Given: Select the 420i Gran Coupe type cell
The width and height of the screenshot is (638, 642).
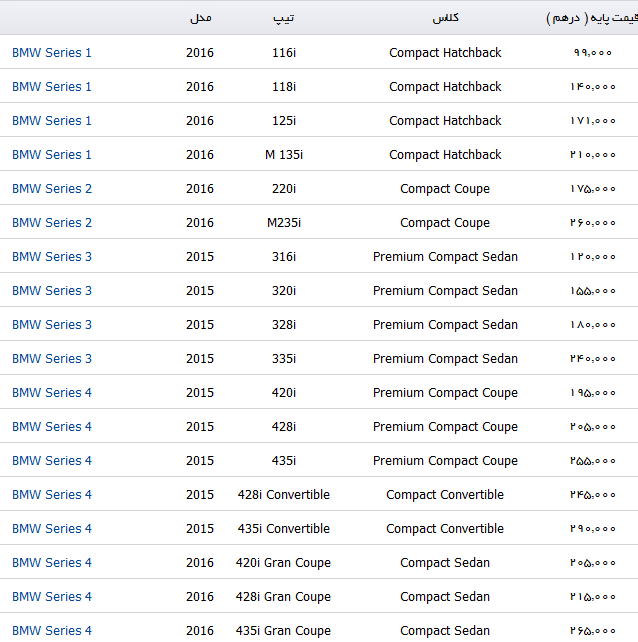Looking at the screenshot, I should click(x=283, y=563).
